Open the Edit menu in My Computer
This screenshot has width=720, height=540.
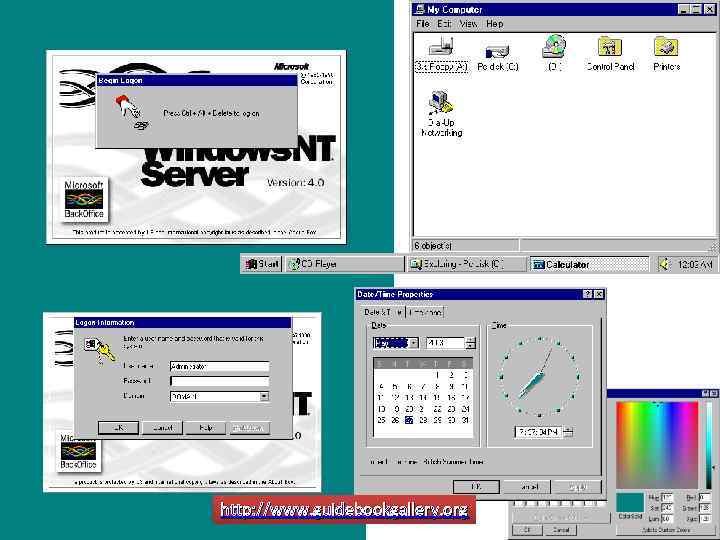[444, 23]
